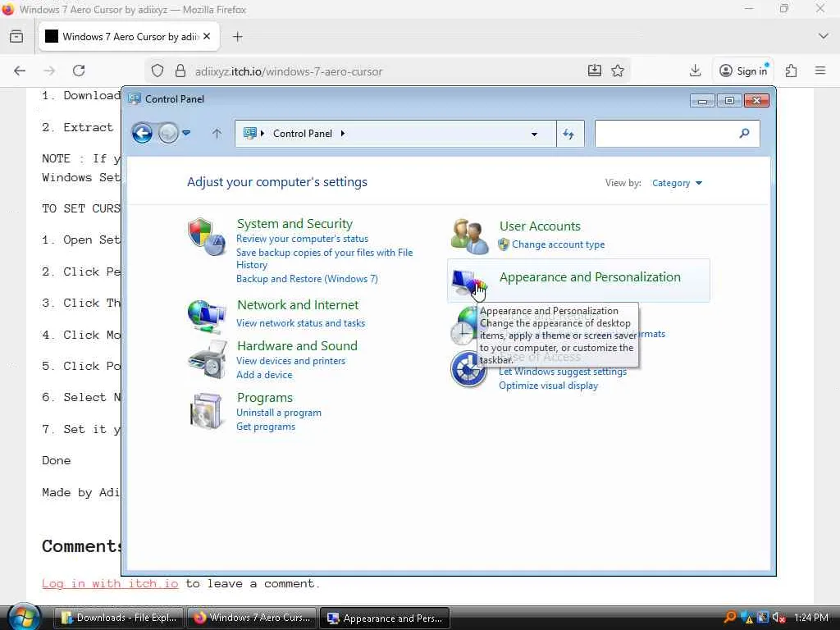Screen dimensions: 840x630
Task: Click the Control Panel icon in address breadcrumb
Action: click(x=249, y=133)
